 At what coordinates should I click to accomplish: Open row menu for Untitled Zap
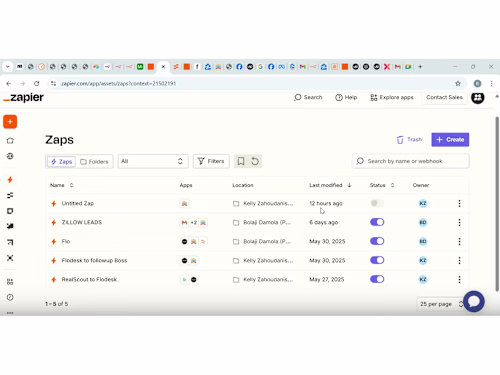(x=459, y=203)
